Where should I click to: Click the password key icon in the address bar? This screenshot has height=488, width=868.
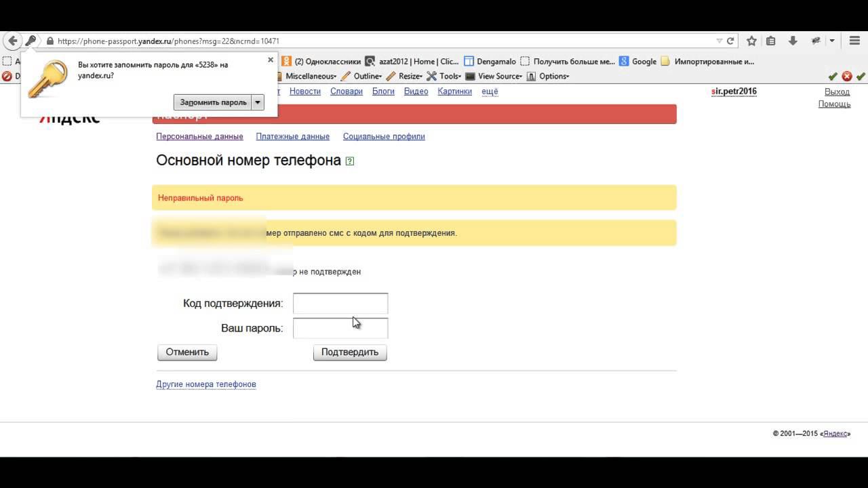[x=31, y=41]
